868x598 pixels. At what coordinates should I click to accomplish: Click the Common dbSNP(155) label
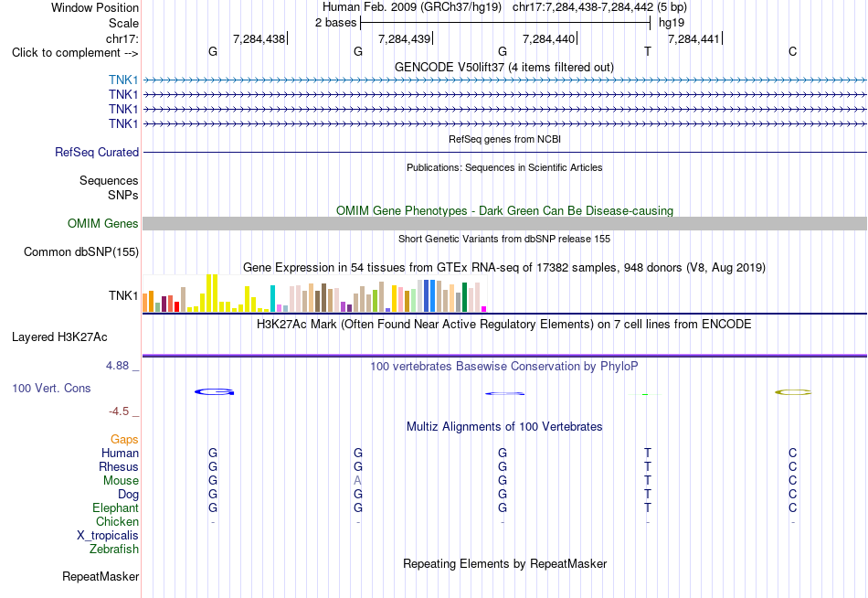(80, 252)
